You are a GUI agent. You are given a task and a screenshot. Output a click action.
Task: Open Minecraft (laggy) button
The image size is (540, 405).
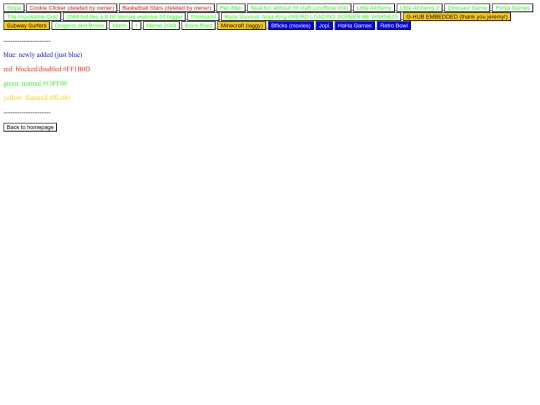[x=242, y=25]
